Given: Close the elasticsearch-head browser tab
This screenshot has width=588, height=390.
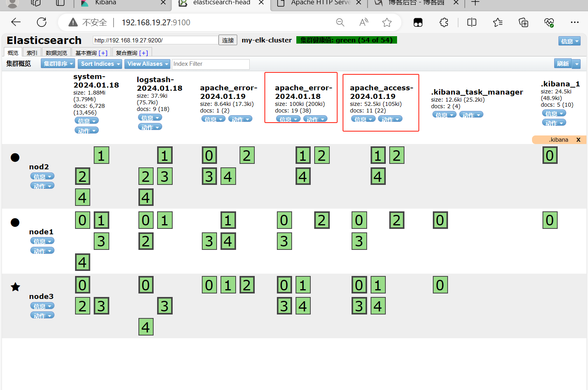Looking at the screenshot, I should (x=261, y=3).
